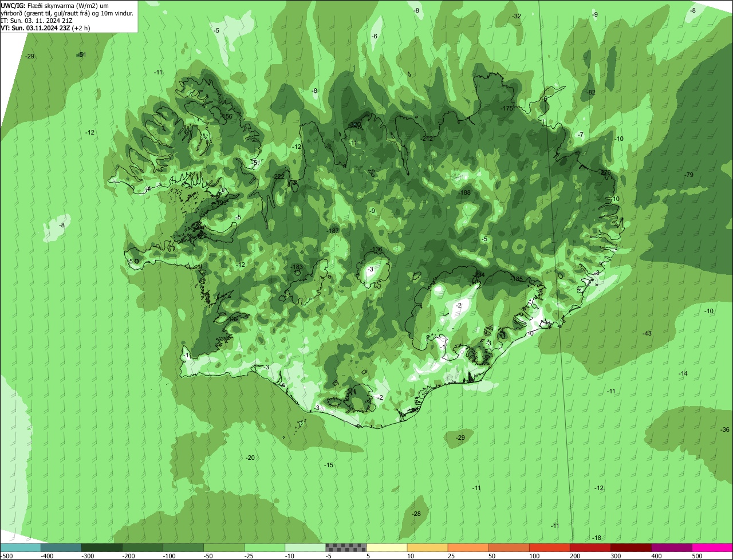Click the teal -500 to -400 legend swatch

pos(21,547)
